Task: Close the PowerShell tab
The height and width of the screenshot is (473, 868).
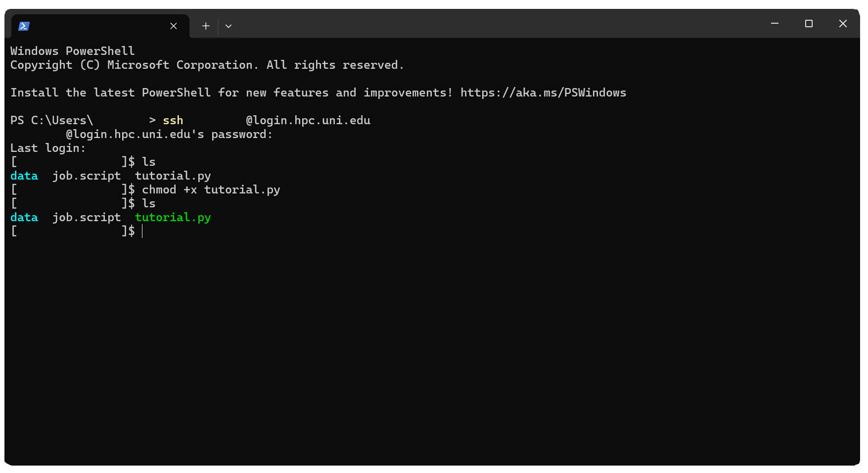Action: 174,26
